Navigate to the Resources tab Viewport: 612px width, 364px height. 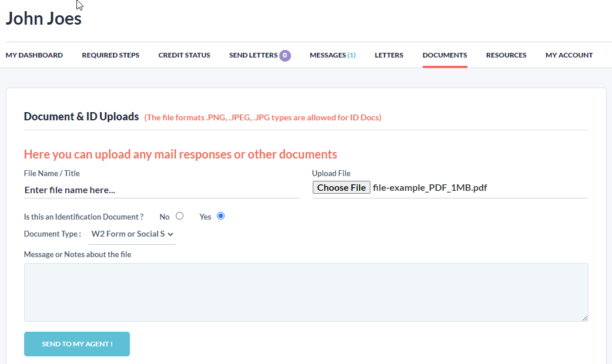click(506, 55)
